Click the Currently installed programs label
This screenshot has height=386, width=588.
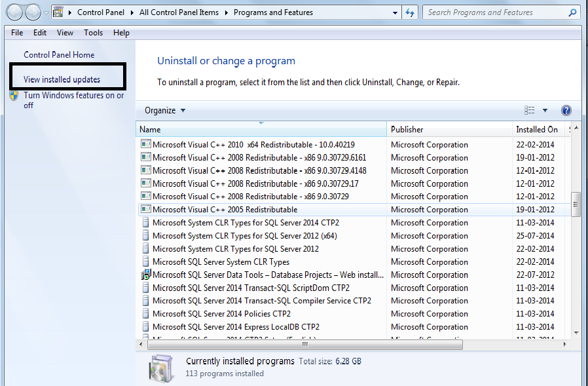click(x=240, y=361)
